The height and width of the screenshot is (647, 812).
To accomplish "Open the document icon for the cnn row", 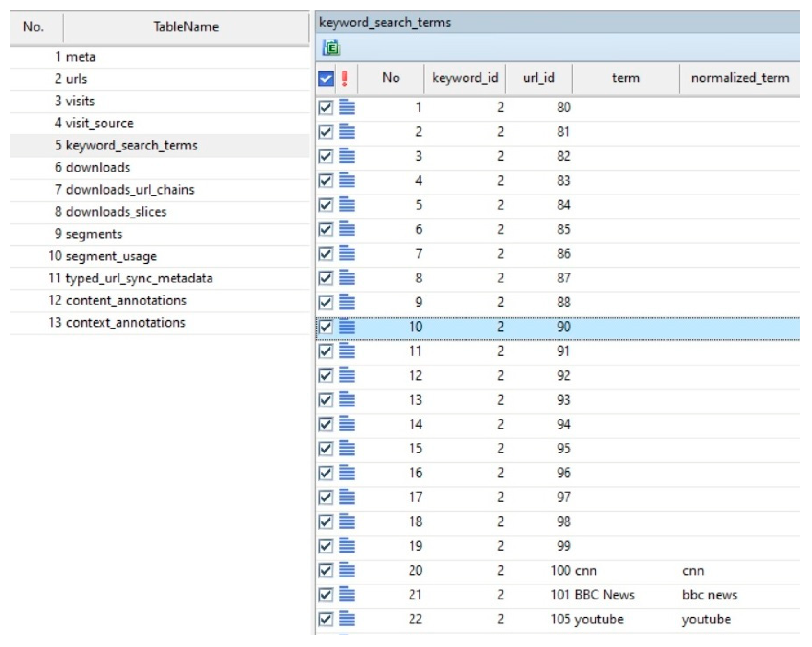I will pos(346,570).
